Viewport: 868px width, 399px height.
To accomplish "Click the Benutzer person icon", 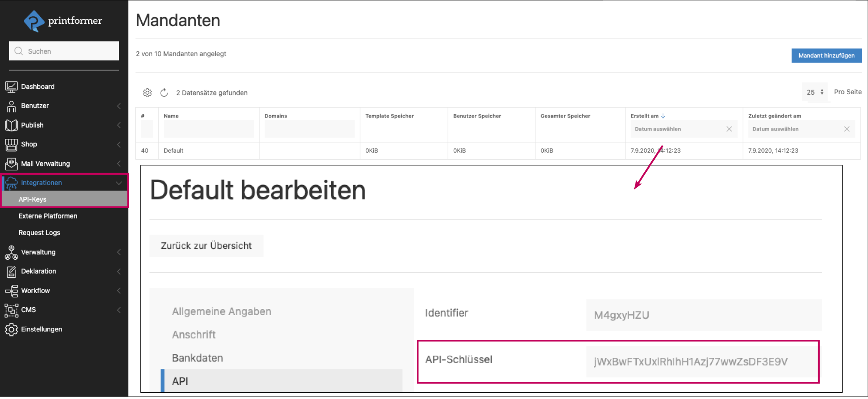I will 11,105.
